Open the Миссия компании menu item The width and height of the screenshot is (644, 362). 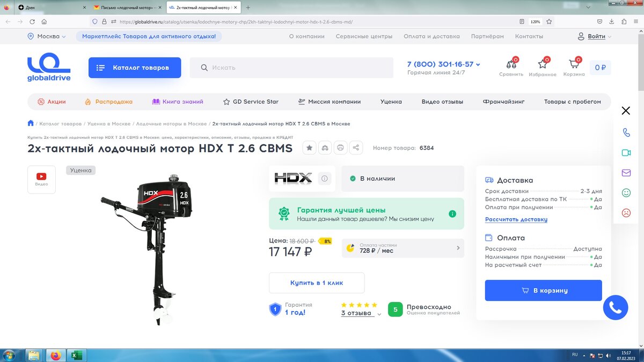point(330,101)
